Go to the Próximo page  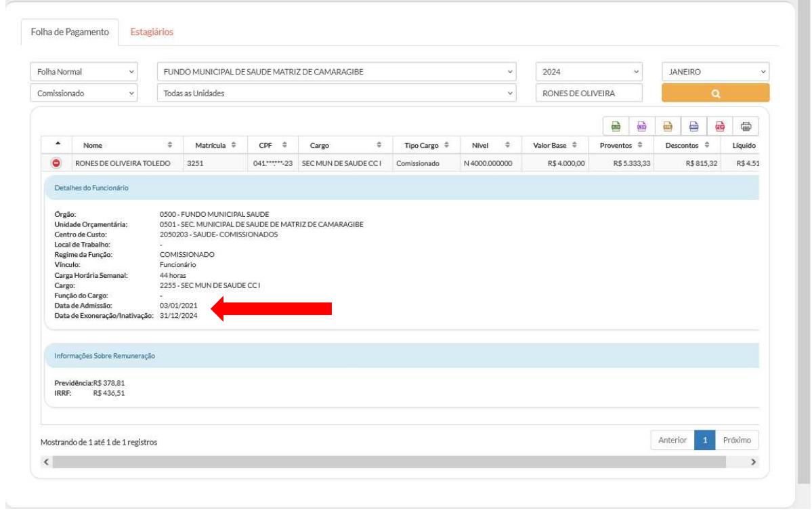point(737,440)
